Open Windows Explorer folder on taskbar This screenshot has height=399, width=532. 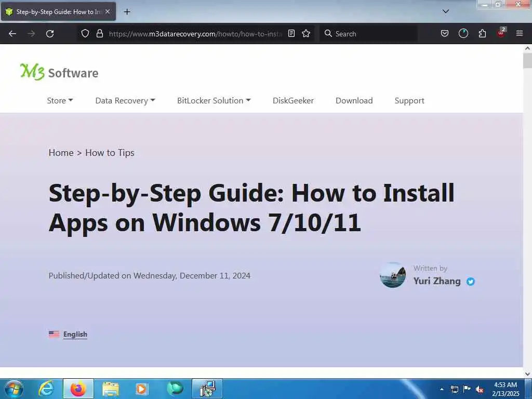[x=110, y=389]
